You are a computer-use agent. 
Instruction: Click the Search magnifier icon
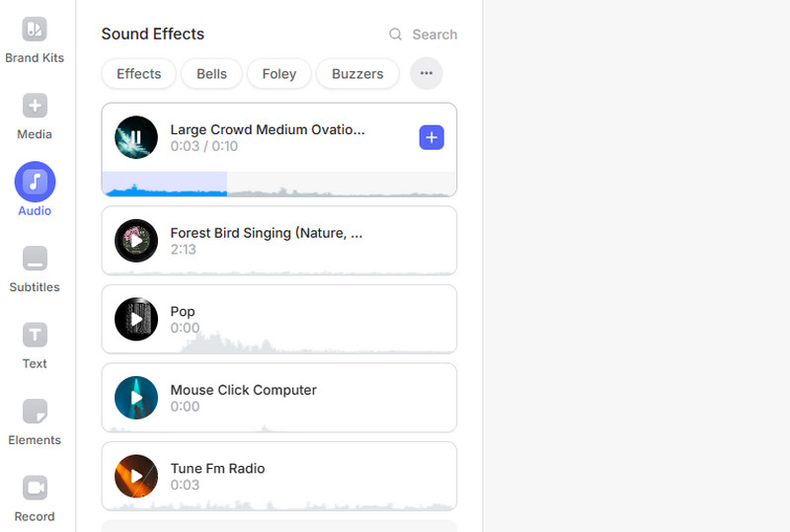pos(395,35)
